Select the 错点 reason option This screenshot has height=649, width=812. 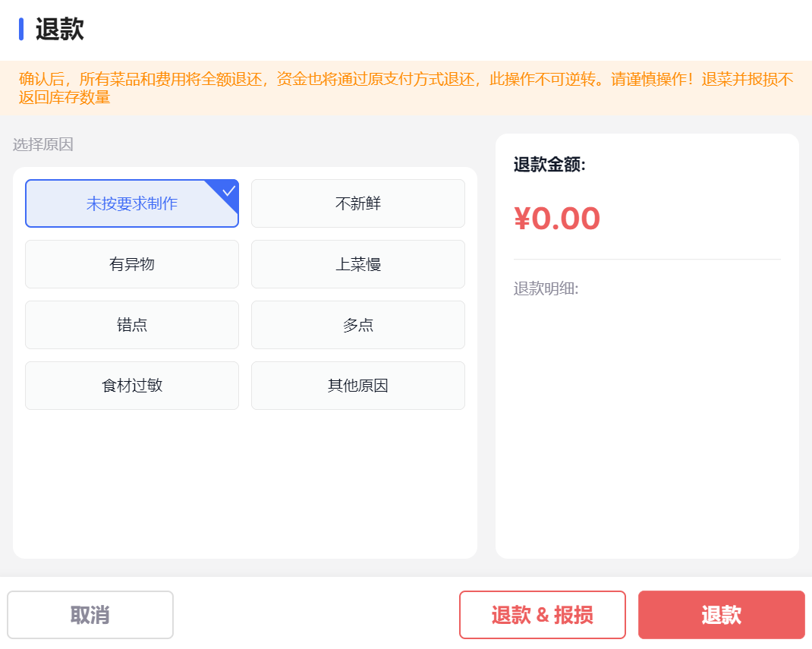[131, 325]
